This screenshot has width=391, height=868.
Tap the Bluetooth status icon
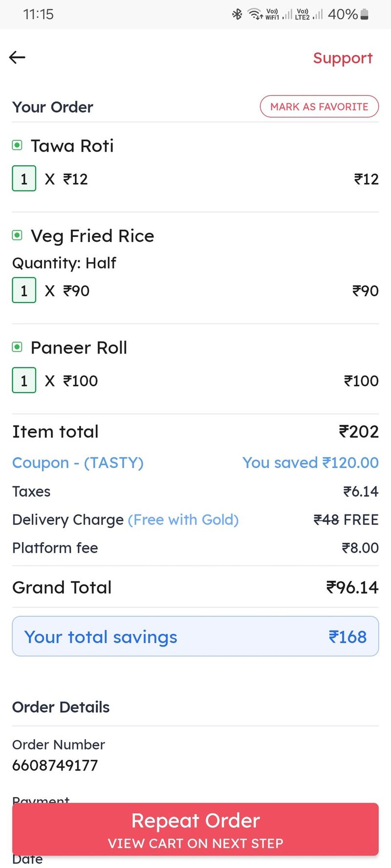237,14
